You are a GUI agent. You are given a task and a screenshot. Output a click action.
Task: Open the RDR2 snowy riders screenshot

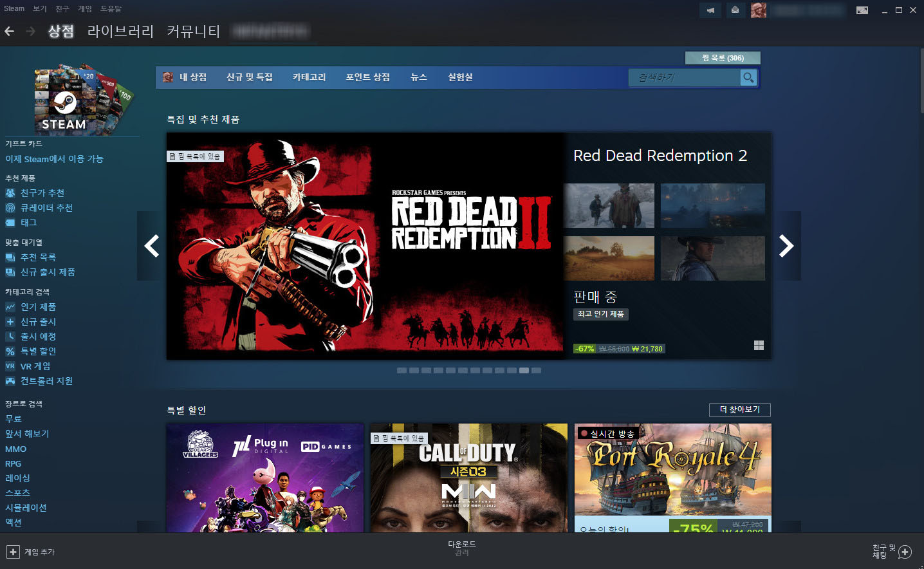609,205
